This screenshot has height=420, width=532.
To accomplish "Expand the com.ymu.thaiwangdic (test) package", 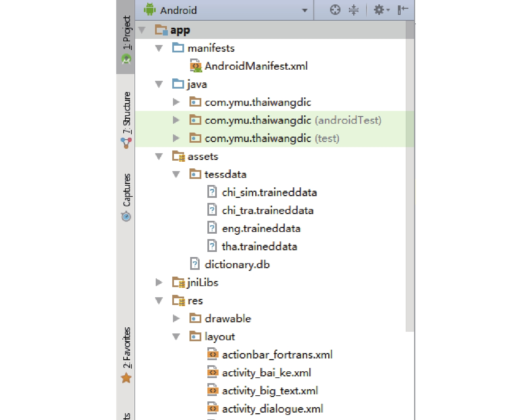I will tap(176, 138).
